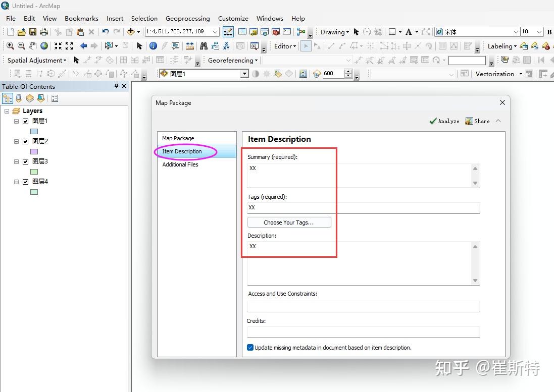The width and height of the screenshot is (554, 392).
Task: Save the map with the floppy disk icon
Action: pos(32,32)
